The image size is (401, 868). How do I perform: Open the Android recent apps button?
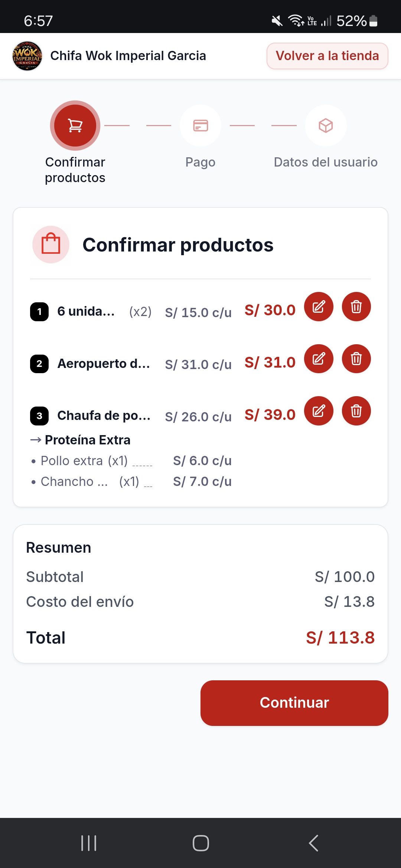click(89, 843)
